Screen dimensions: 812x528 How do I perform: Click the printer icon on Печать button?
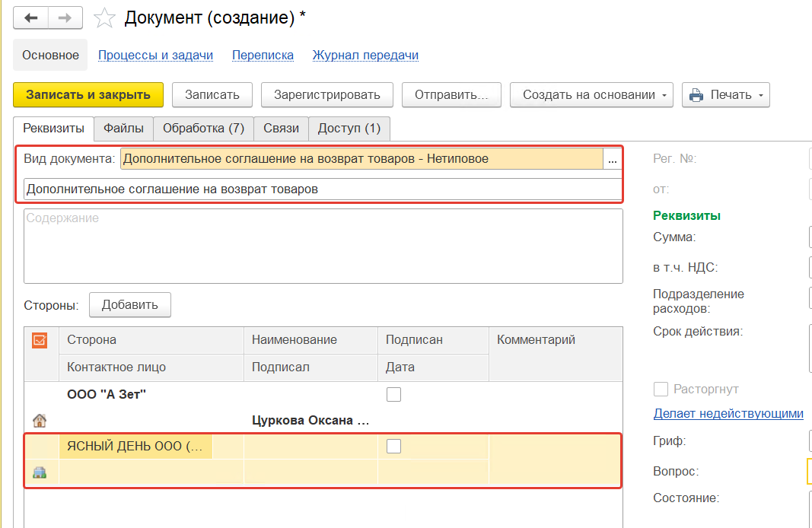click(696, 95)
